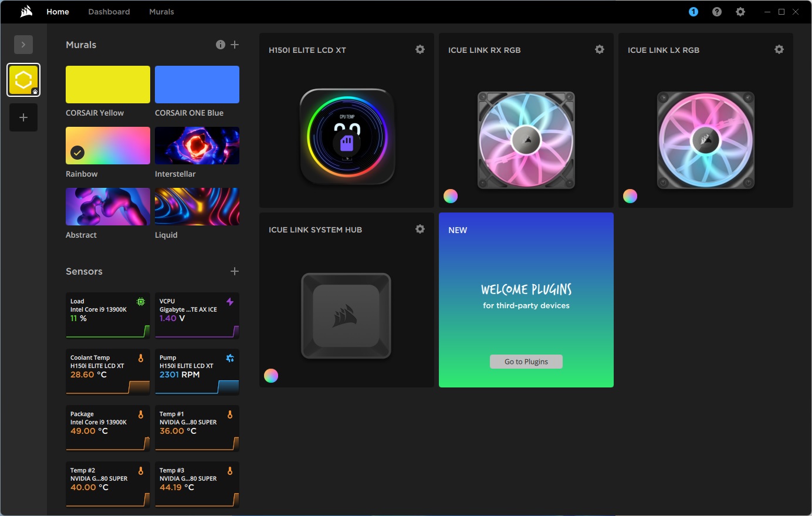Apply the Liquid mural
The image size is (812, 516).
[197, 207]
